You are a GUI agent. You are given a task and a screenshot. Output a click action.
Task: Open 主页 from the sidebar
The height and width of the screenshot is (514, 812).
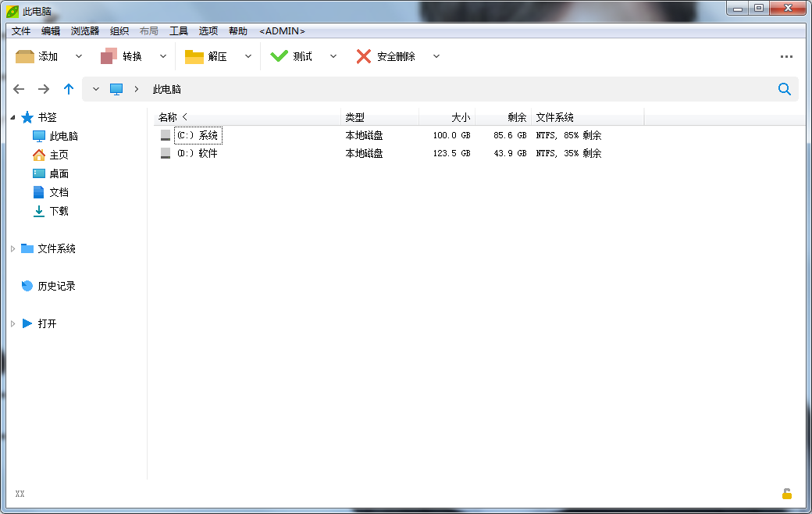[59, 154]
